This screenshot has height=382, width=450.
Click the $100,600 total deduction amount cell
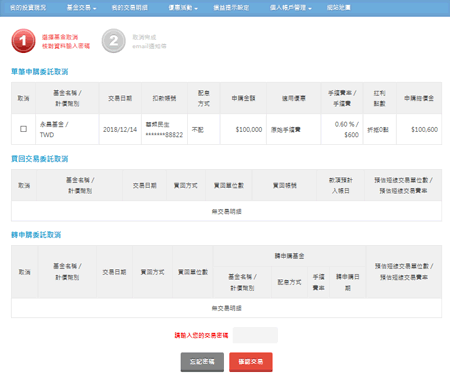point(419,129)
